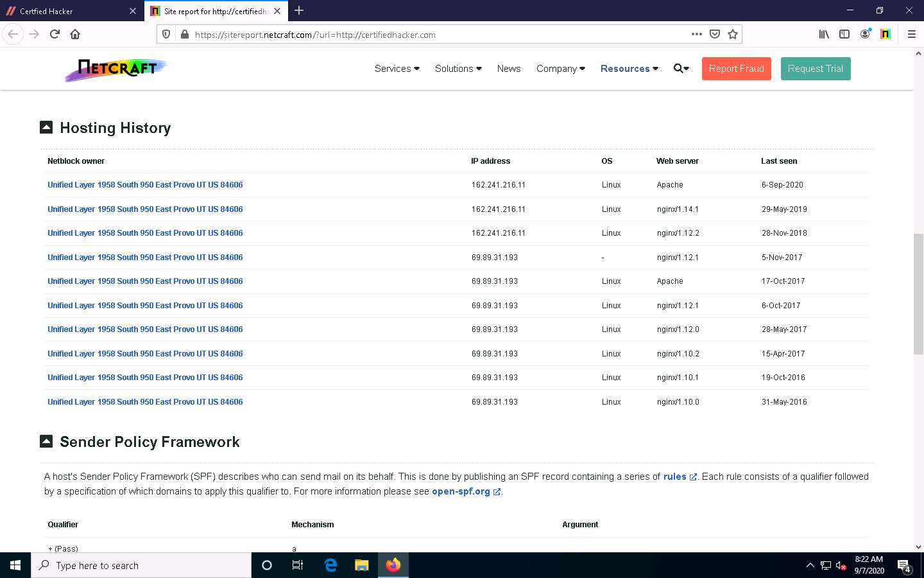Viewport: 924px width, 578px height.
Task: Select Last seen date 19-Oct-2016
Action: 783,378
